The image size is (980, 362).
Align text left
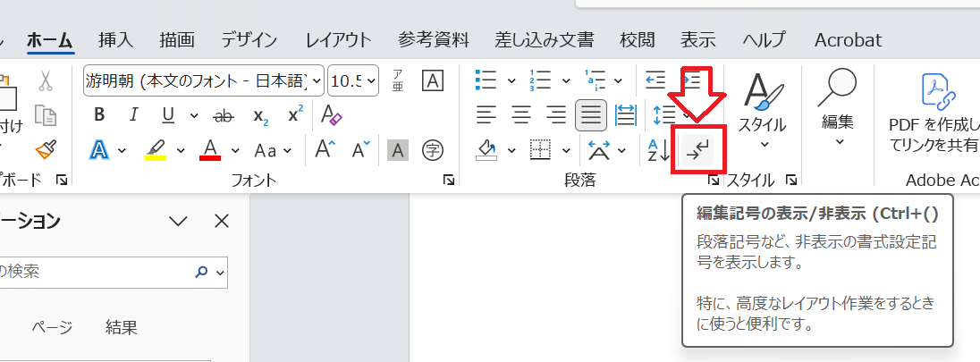tap(486, 115)
